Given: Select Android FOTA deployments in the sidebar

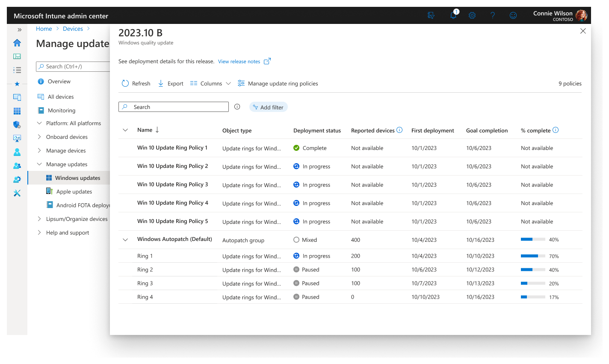Looking at the screenshot, I should coord(78,205).
